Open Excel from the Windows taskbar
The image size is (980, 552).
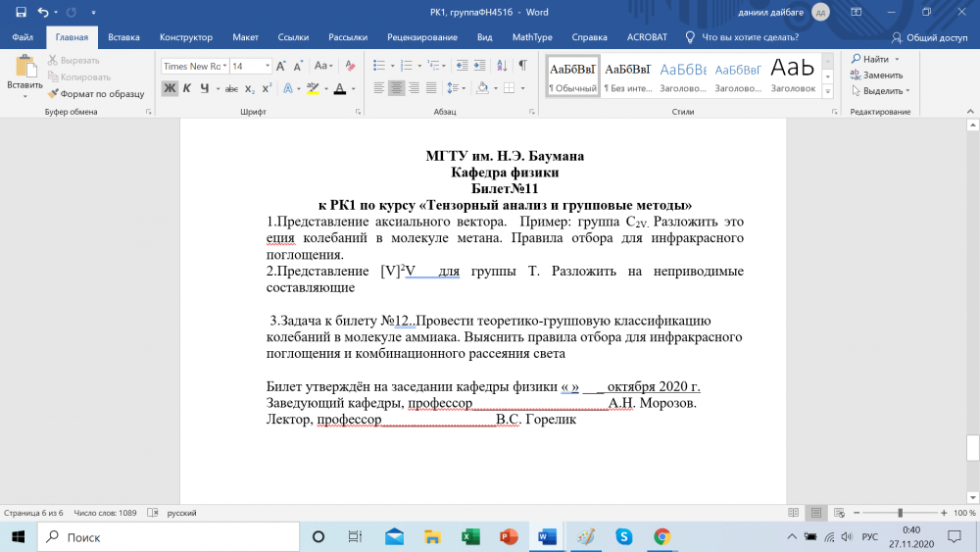[x=469, y=537]
